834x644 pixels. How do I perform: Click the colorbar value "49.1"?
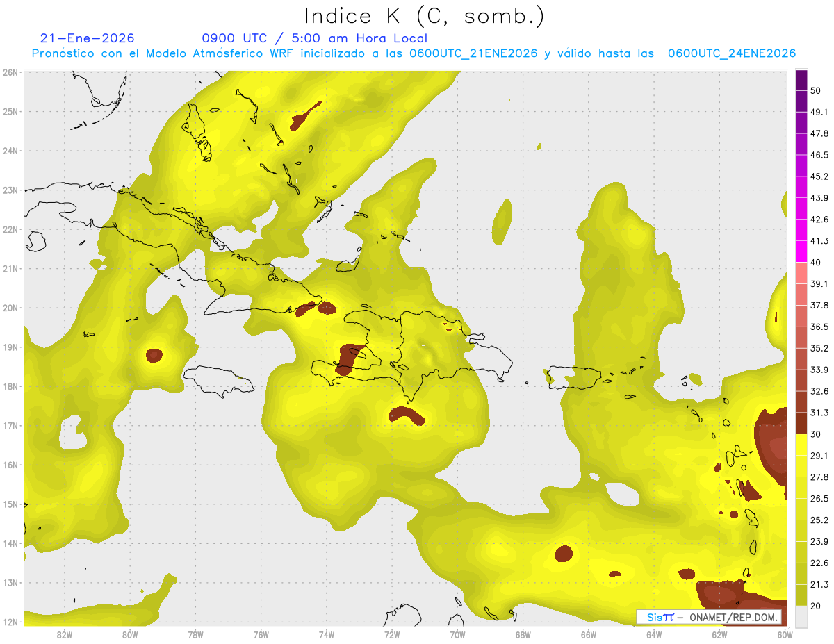(819, 112)
